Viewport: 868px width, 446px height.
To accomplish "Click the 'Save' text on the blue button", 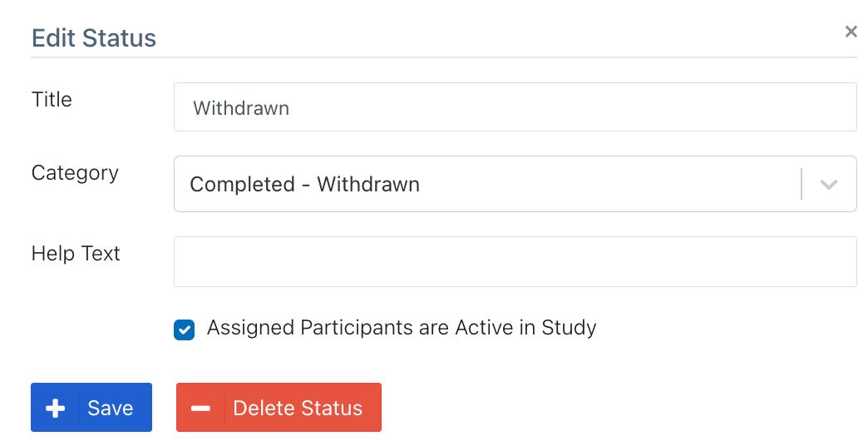I will pyautogui.click(x=111, y=409).
